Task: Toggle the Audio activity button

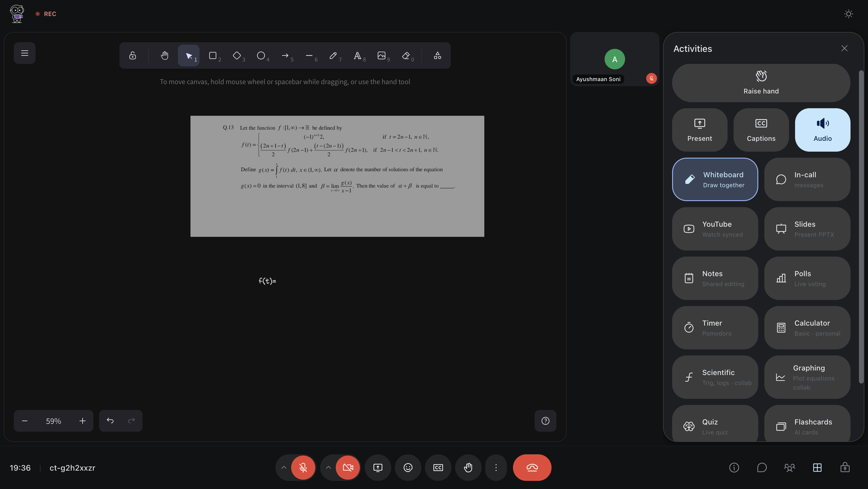Action: click(x=822, y=130)
